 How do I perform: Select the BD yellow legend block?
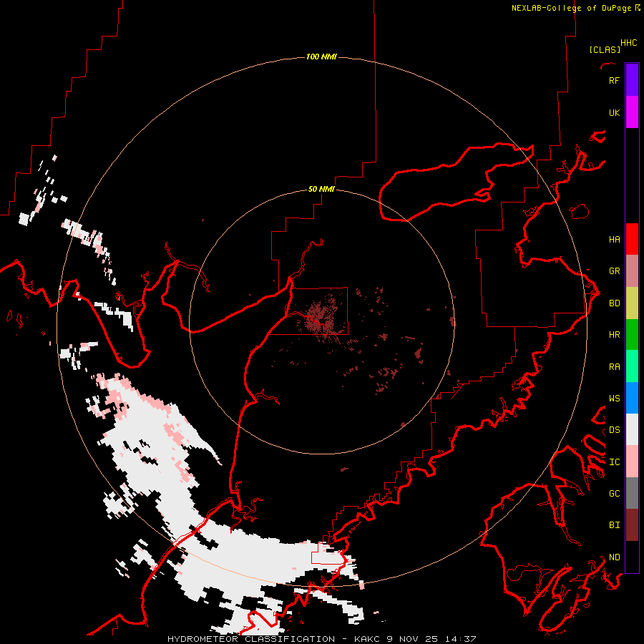click(x=632, y=303)
